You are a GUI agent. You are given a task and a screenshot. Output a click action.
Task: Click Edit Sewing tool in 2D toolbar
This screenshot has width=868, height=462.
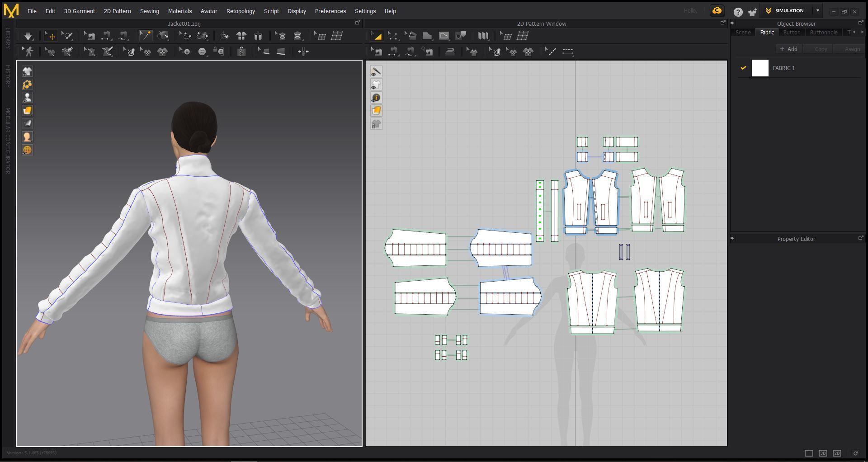(x=376, y=52)
